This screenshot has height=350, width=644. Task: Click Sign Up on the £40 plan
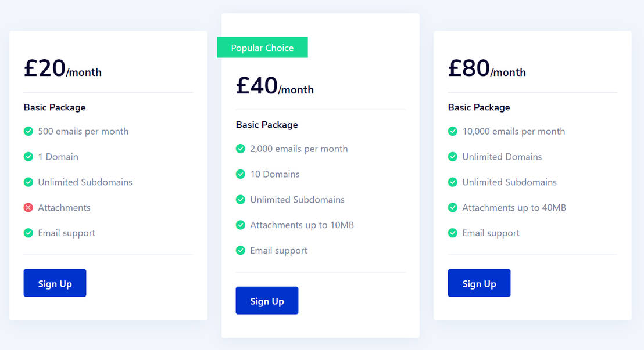(x=267, y=300)
